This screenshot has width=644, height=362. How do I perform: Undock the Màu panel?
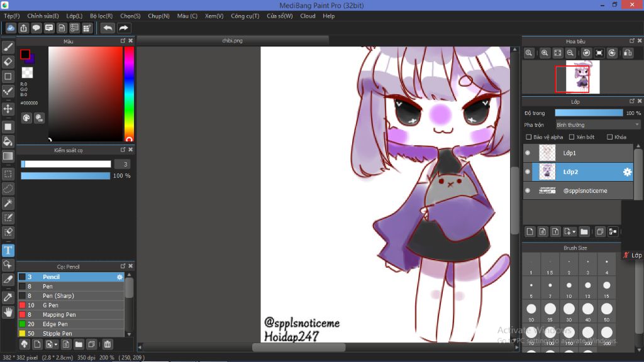point(123,41)
